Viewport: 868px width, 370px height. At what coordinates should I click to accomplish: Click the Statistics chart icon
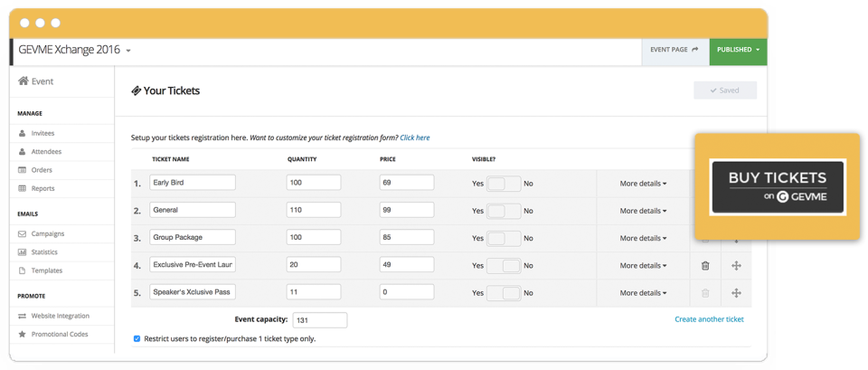[22, 252]
